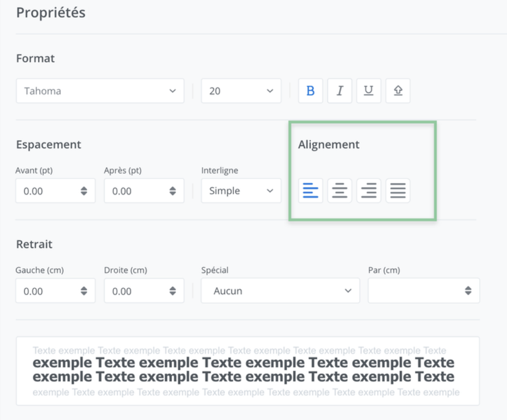Click the Texte exemple preview box
Image resolution: width=507 pixels, height=420 pixels.
tap(247, 371)
